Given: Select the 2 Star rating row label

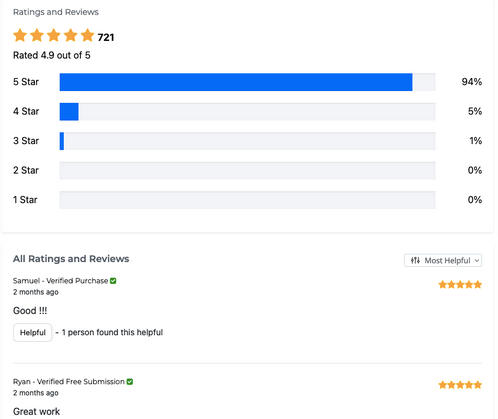Looking at the screenshot, I should pyautogui.click(x=26, y=170).
